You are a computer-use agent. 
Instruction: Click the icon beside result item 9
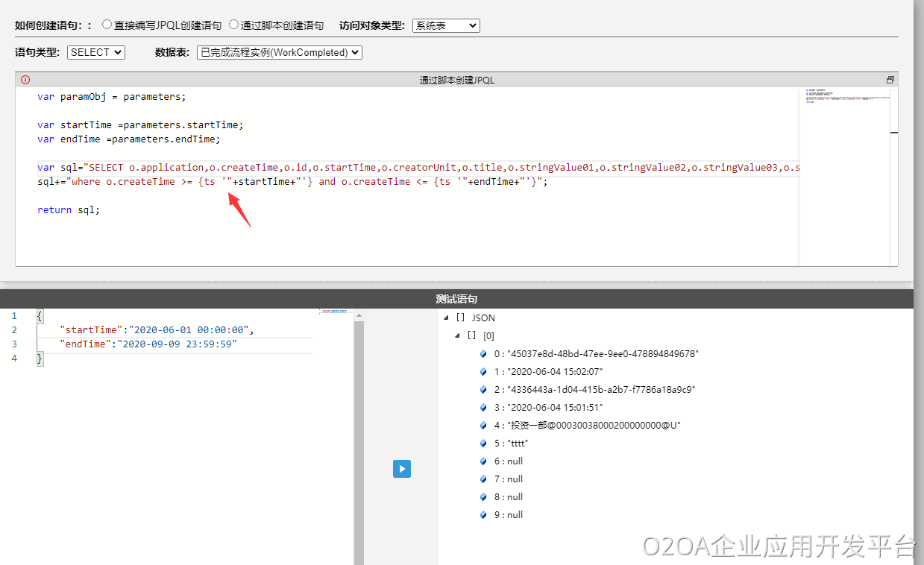pyautogui.click(x=484, y=515)
